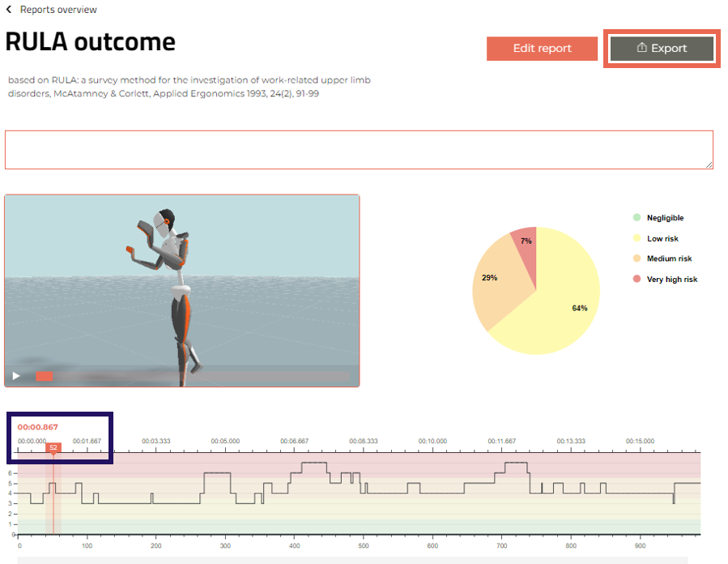Viewport: 728px width, 564px height.
Task: Click the Export button
Action: click(661, 49)
